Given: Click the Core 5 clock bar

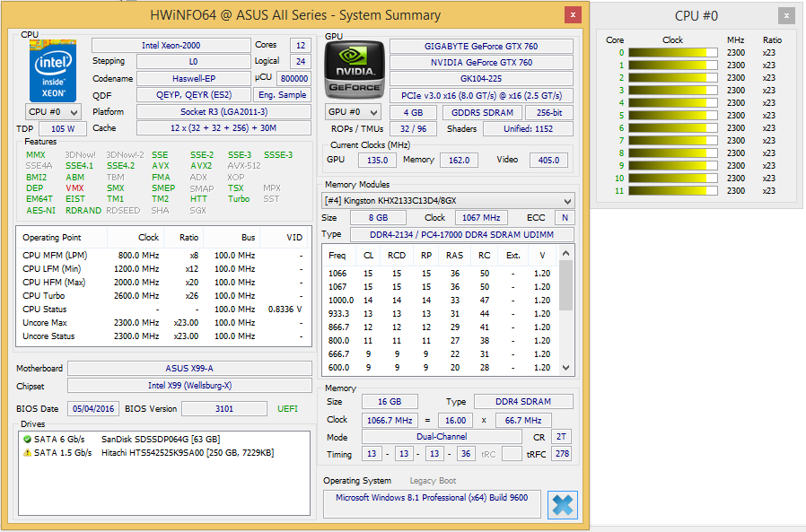Looking at the screenshot, I should coord(672,115).
